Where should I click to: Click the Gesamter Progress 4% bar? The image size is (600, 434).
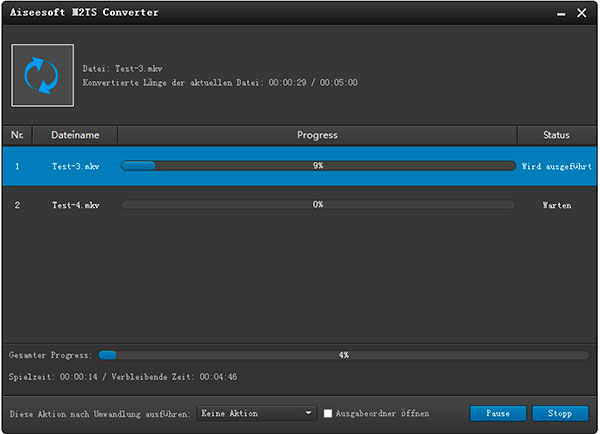pos(344,355)
